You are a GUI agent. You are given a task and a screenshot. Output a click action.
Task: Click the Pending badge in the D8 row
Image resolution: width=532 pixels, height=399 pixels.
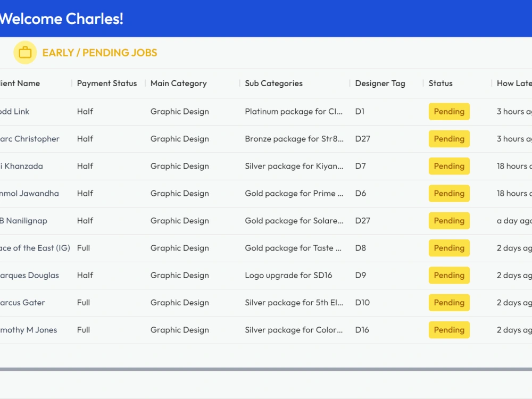coord(449,248)
